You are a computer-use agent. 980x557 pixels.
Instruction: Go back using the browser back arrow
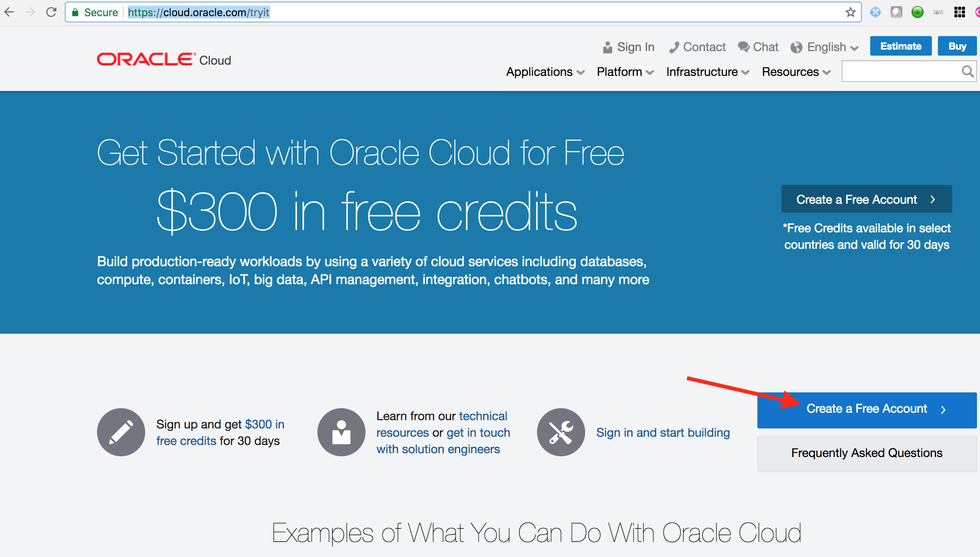pyautogui.click(x=9, y=12)
